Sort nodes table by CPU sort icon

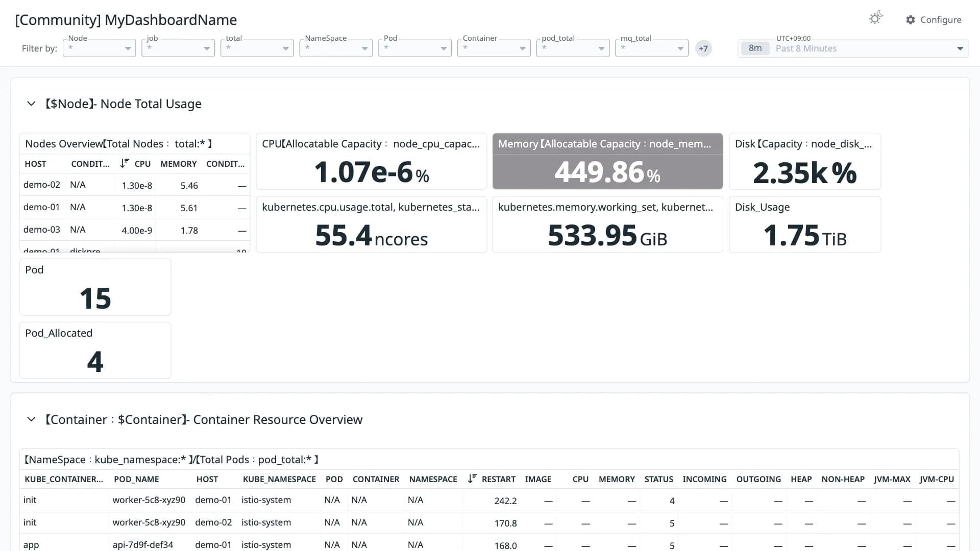click(125, 163)
